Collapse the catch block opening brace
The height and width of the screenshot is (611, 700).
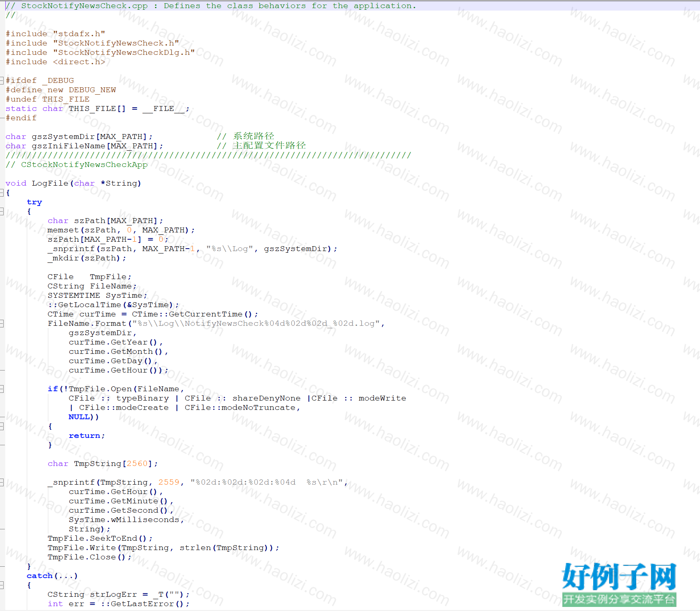click(2, 585)
